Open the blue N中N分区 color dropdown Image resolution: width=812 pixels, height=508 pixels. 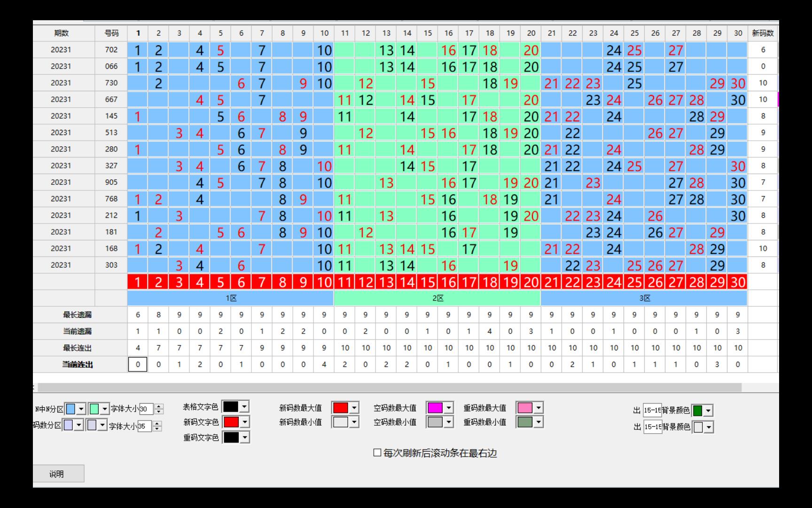81,409
